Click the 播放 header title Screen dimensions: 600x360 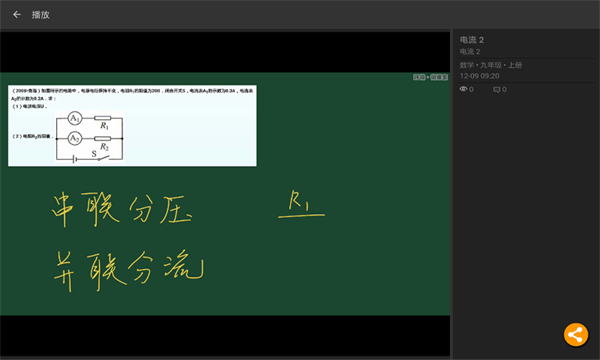pos(41,15)
